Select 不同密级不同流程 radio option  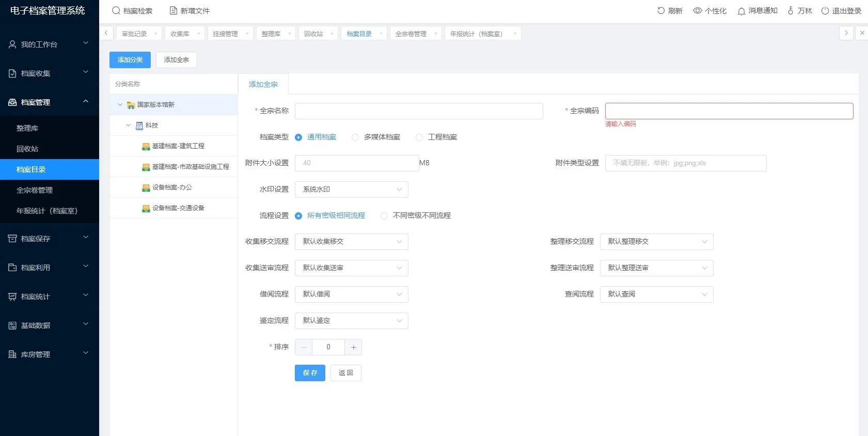tap(384, 216)
